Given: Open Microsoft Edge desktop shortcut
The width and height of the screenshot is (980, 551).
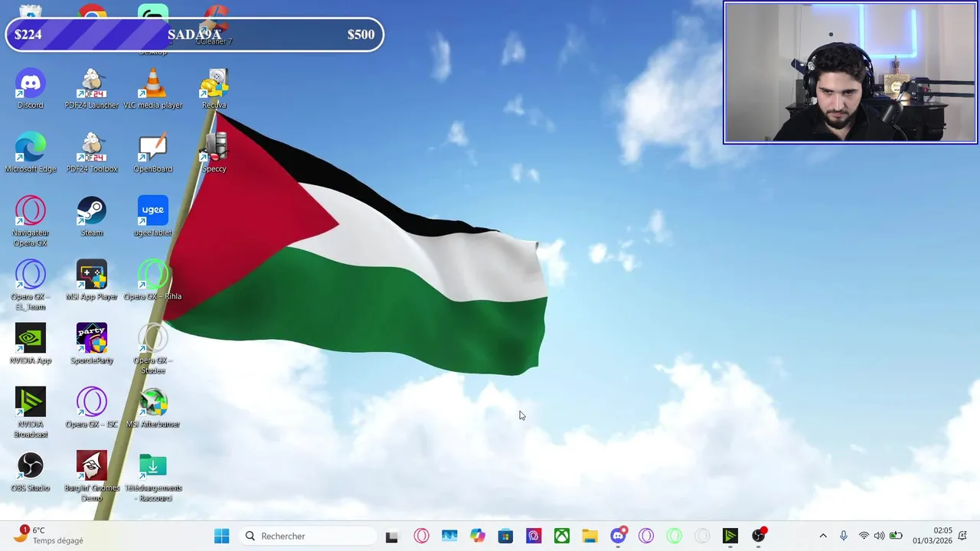Looking at the screenshot, I should (x=31, y=152).
